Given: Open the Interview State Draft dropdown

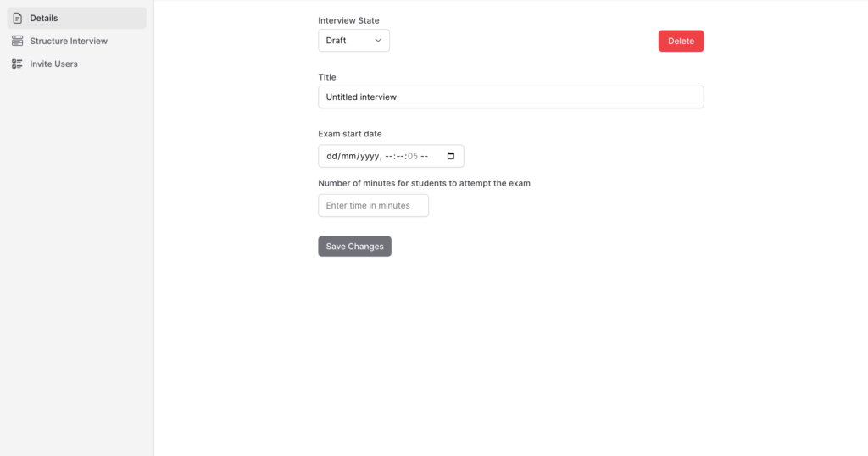Looking at the screenshot, I should point(353,41).
